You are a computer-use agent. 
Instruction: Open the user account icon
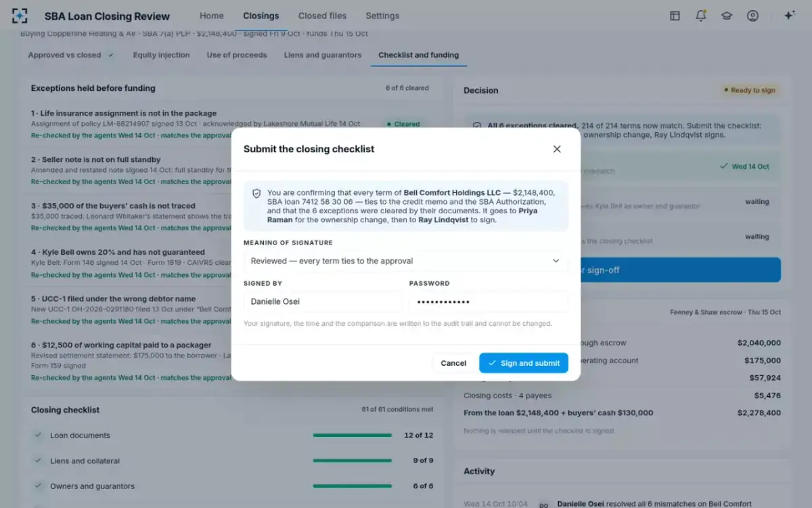pyautogui.click(x=752, y=16)
